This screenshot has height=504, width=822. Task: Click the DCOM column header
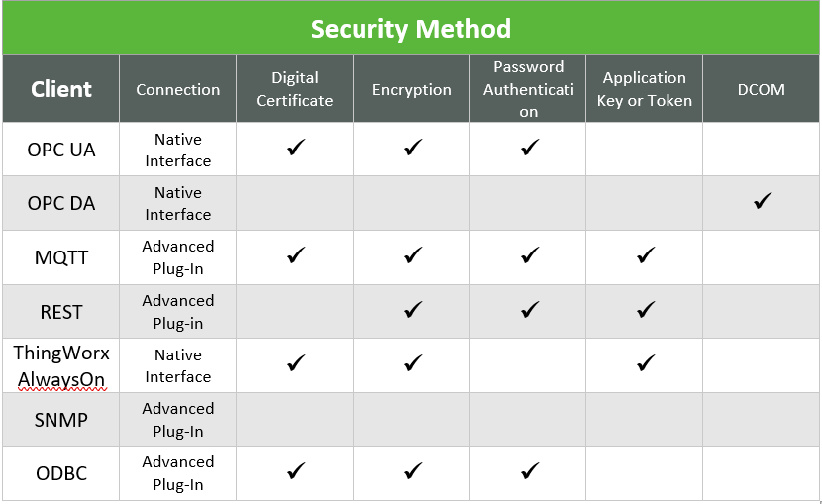click(762, 89)
